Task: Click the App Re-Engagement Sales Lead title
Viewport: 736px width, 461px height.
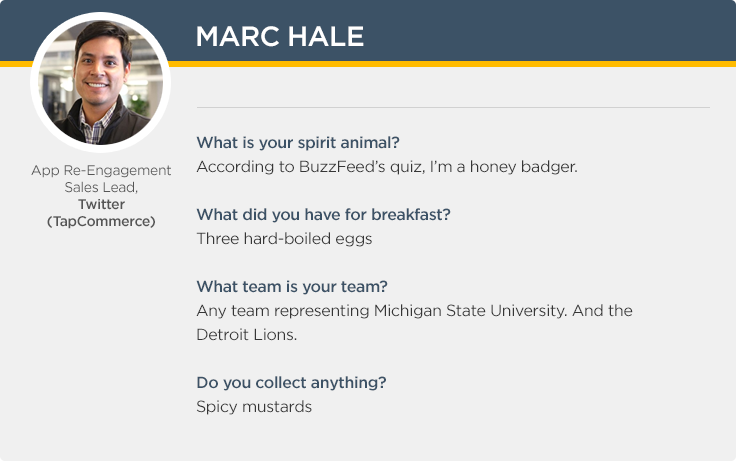Action: pyautogui.click(x=101, y=171)
